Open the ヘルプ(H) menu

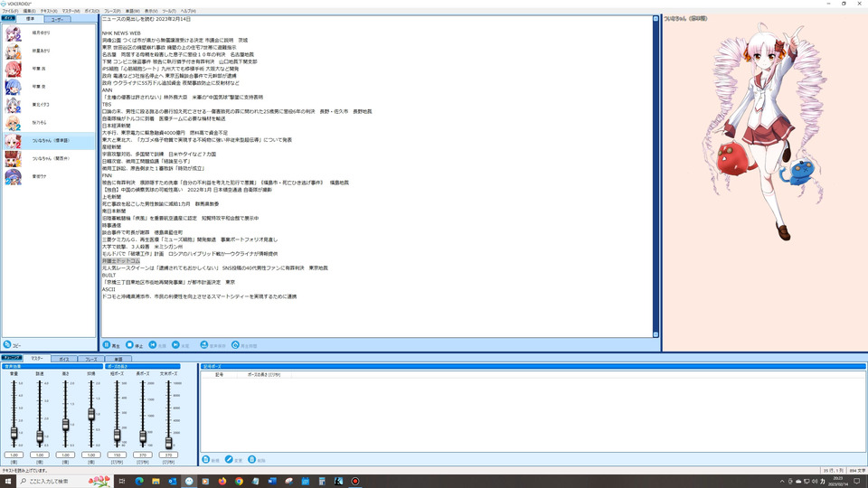[x=188, y=11]
